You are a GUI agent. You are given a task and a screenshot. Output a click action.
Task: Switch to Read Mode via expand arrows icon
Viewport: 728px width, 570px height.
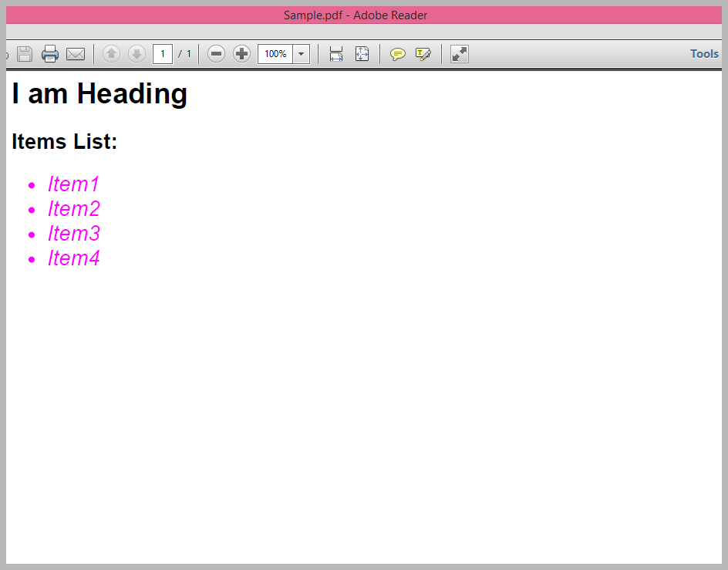[460, 54]
